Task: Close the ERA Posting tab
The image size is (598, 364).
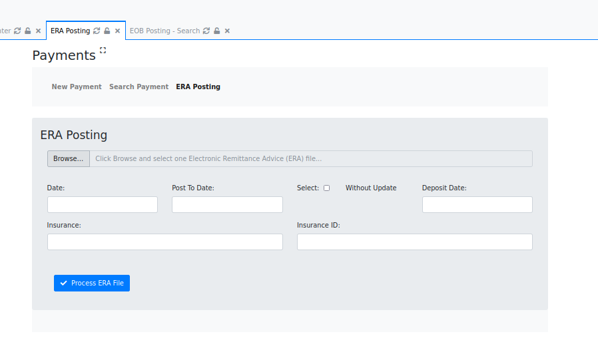Action: click(x=118, y=31)
